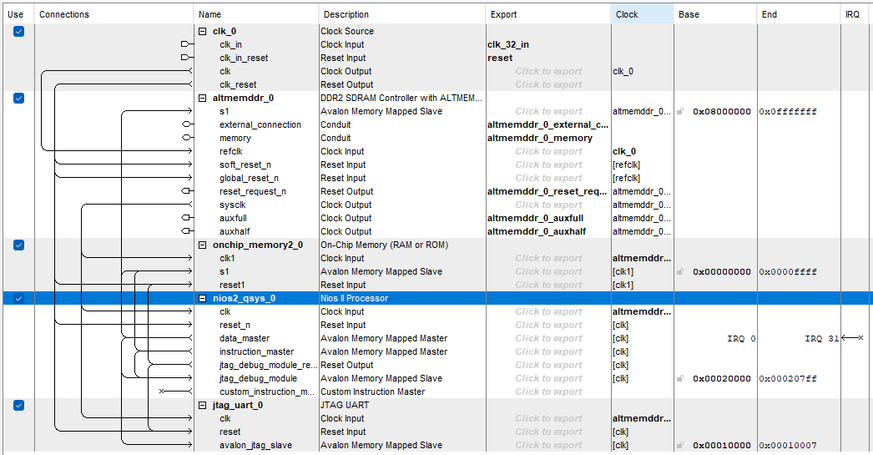This screenshot has height=455, width=873.
Task: Click to export avalon_jtag_slave
Action: [x=548, y=446]
